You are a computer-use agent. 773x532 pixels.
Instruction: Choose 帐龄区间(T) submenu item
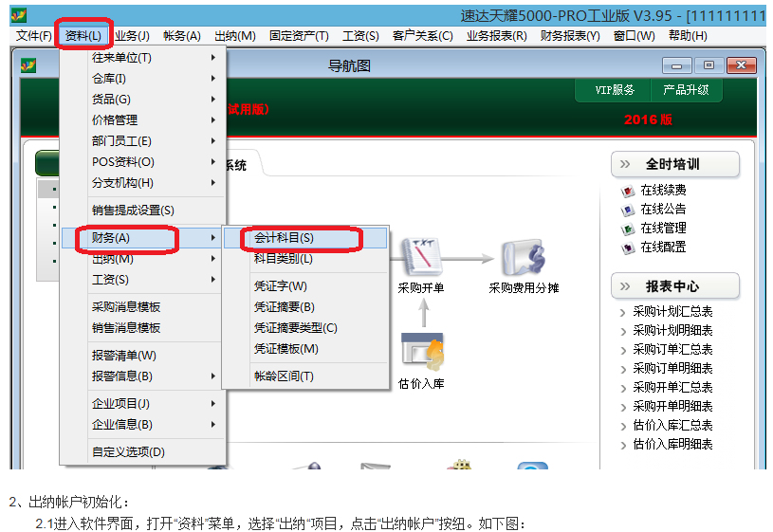point(305,376)
